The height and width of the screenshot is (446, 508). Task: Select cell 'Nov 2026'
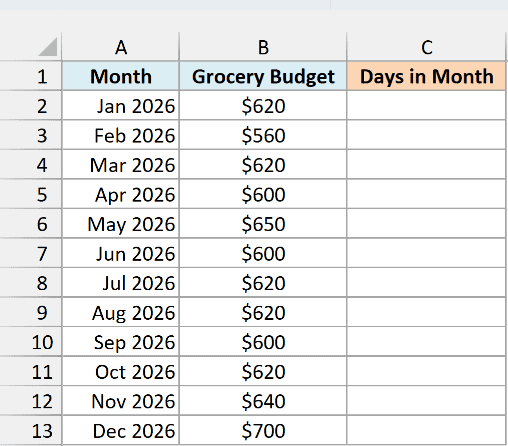tap(121, 400)
